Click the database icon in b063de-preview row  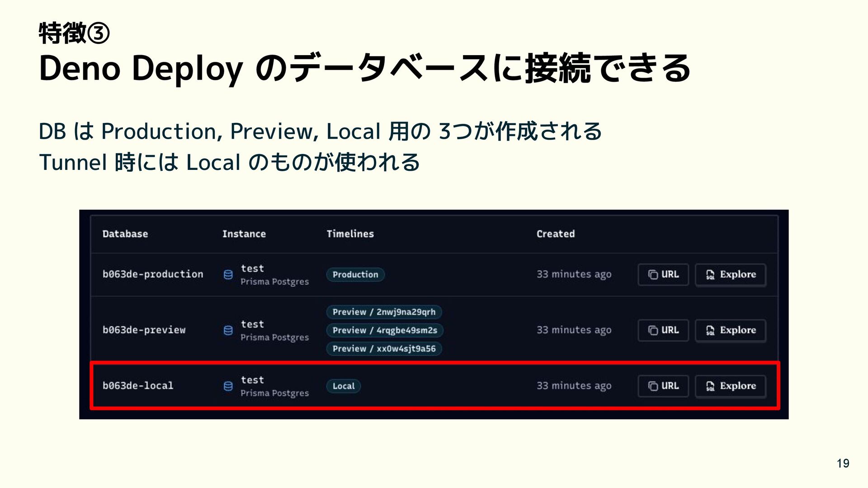click(228, 330)
